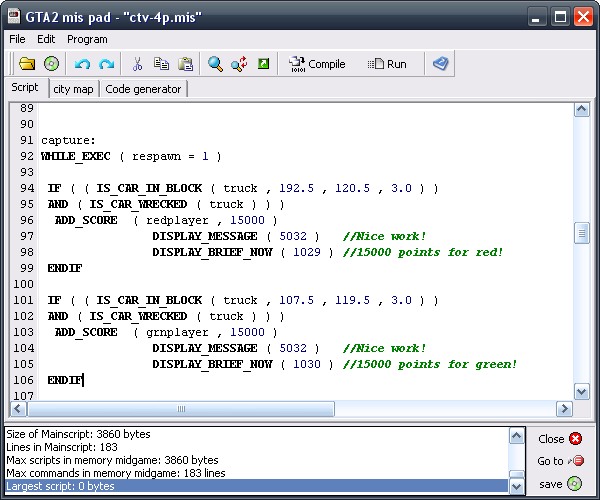Click the horizontal scroll right arrow

click(x=564, y=409)
